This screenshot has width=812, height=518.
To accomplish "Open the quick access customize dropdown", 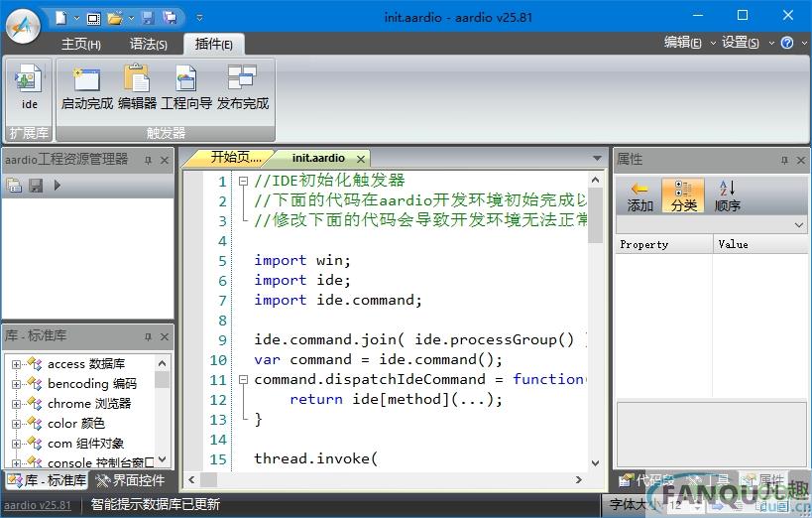I will coord(199,18).
